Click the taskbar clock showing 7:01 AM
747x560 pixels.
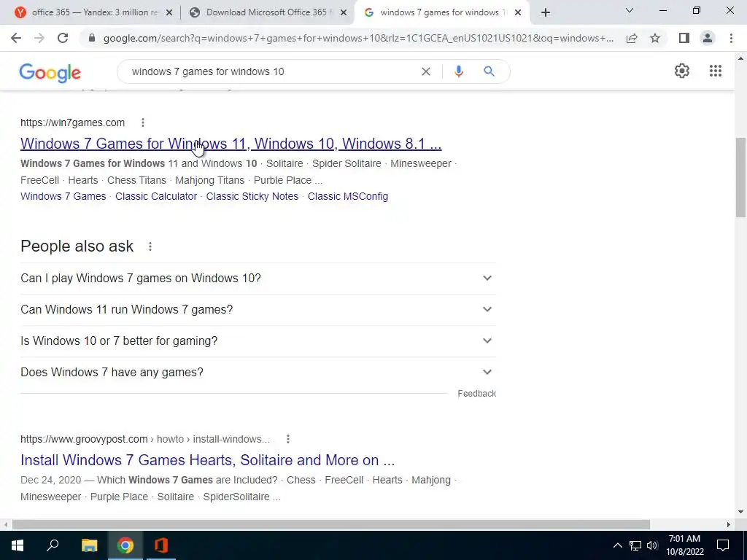click(684, 545)
